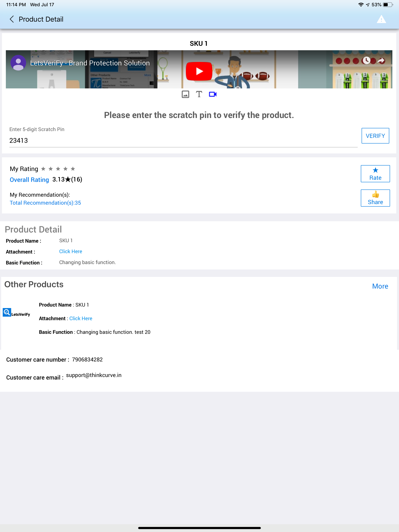
Task: Tap the warning triangle report icon
Action: click(x=381, y=19)
